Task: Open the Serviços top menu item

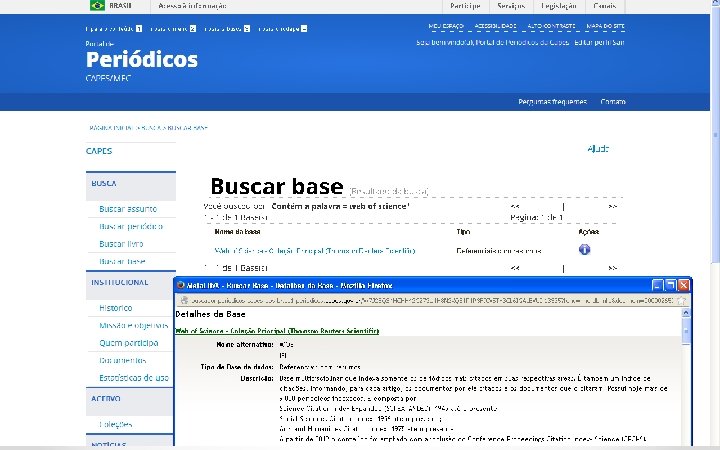Action: coord(511,6)
